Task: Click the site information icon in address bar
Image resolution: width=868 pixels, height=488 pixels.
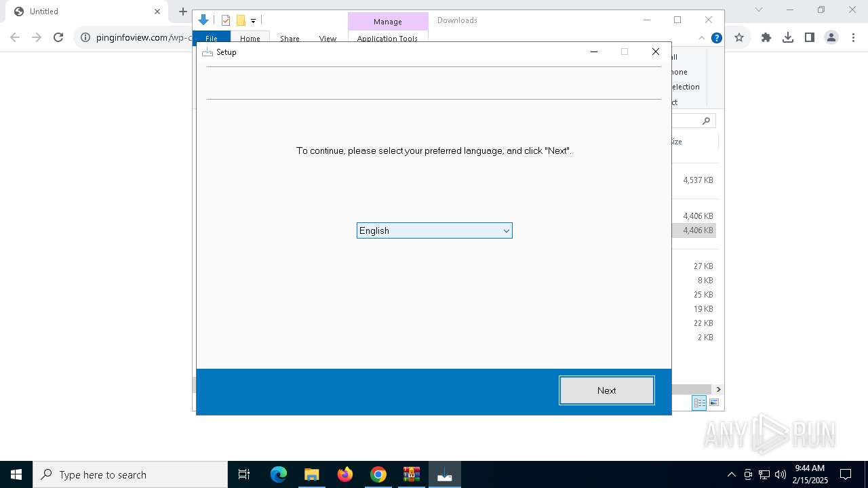Action: tap(85, 37)
